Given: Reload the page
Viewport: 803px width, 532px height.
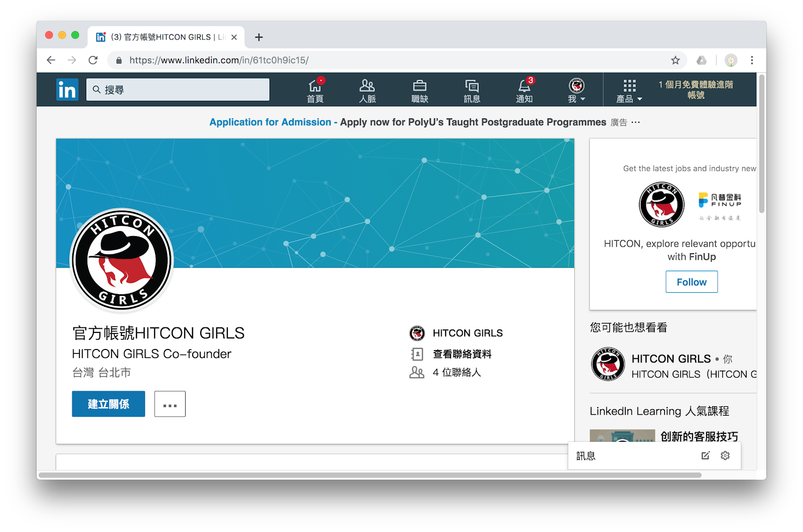Looking at the screenshot, I should [x=93, y=60].
